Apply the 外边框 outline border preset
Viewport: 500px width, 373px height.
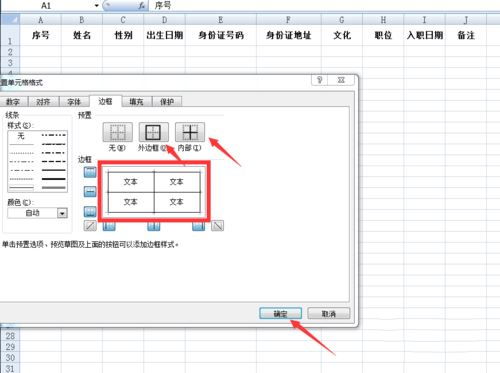tap(153, 132)
